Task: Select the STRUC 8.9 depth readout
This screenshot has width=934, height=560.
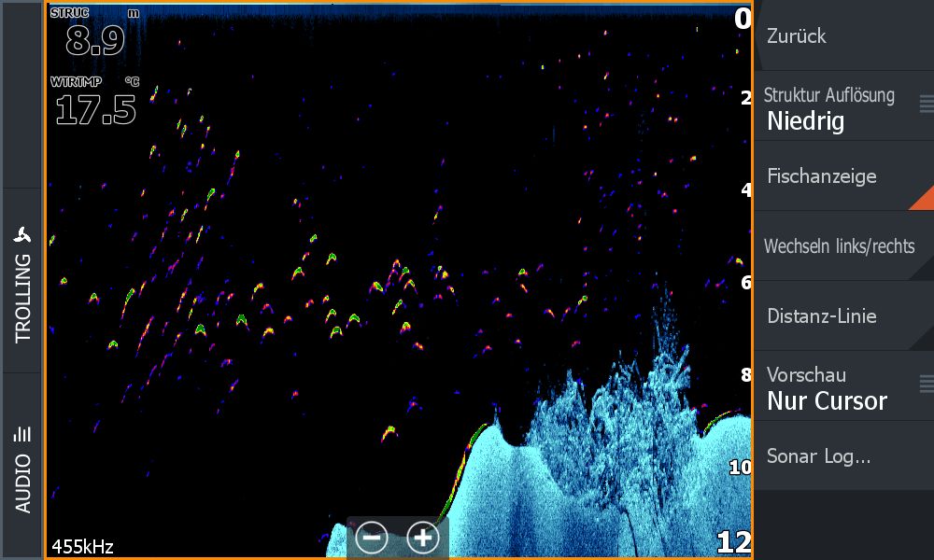Action: click(x=95, y=39)
